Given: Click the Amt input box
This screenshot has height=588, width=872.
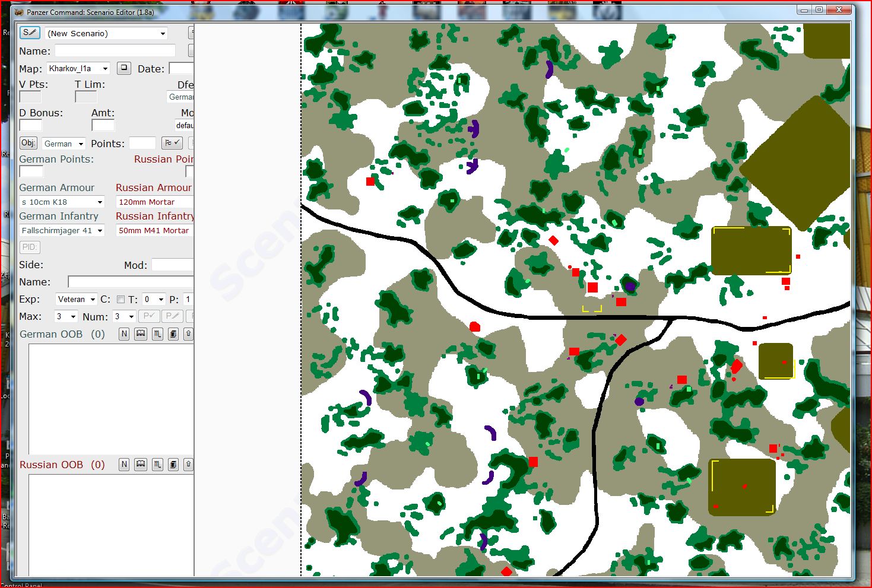Looking at the screenshot, I should click(103, 125).
